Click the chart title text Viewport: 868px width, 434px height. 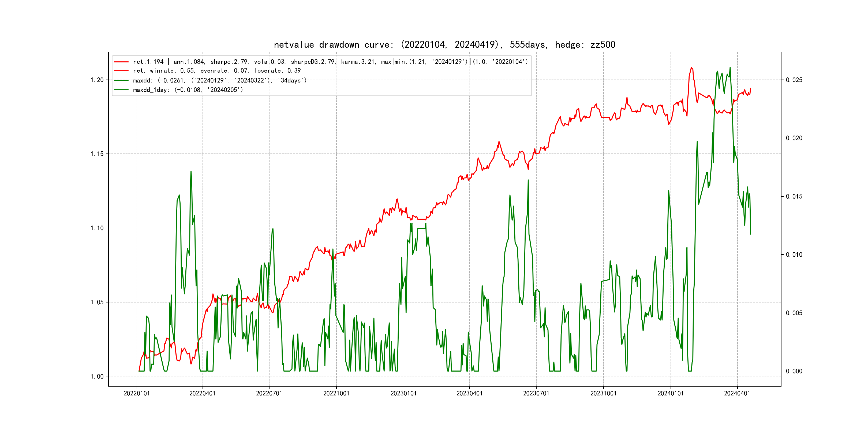[444, 44]
